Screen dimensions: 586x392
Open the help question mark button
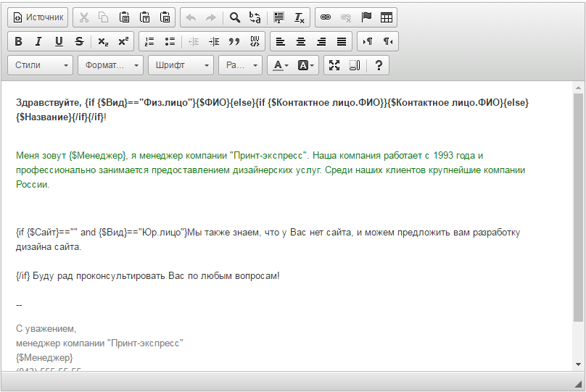pyautogui.click(x=378, y=65)
